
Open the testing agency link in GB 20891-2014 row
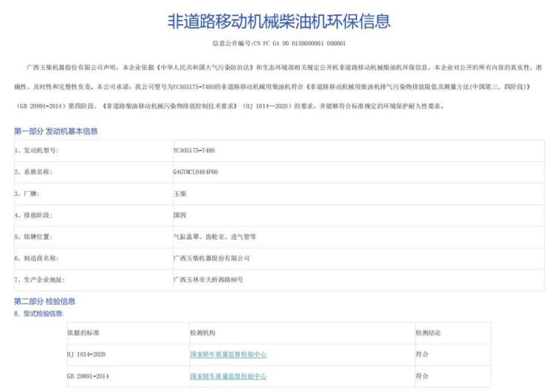coord(228,376)
